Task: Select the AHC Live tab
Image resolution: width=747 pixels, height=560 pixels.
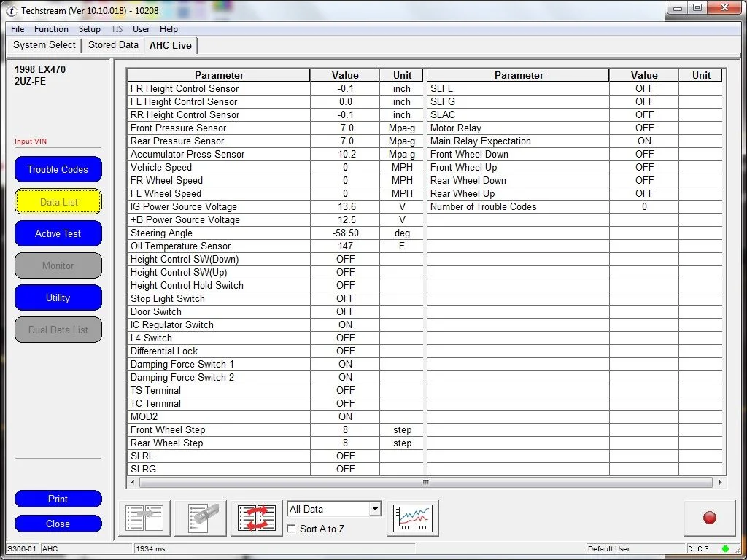Action: tap(171, 46)
